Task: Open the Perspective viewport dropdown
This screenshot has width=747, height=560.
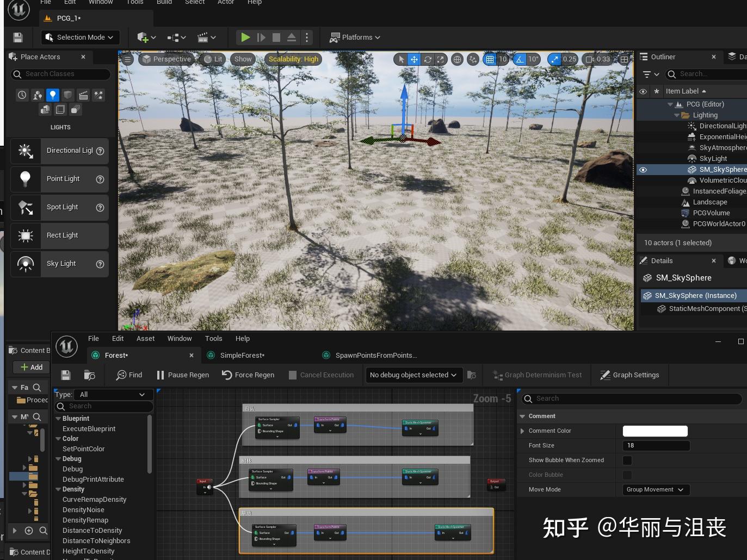Action: click(x=167, y=59)
